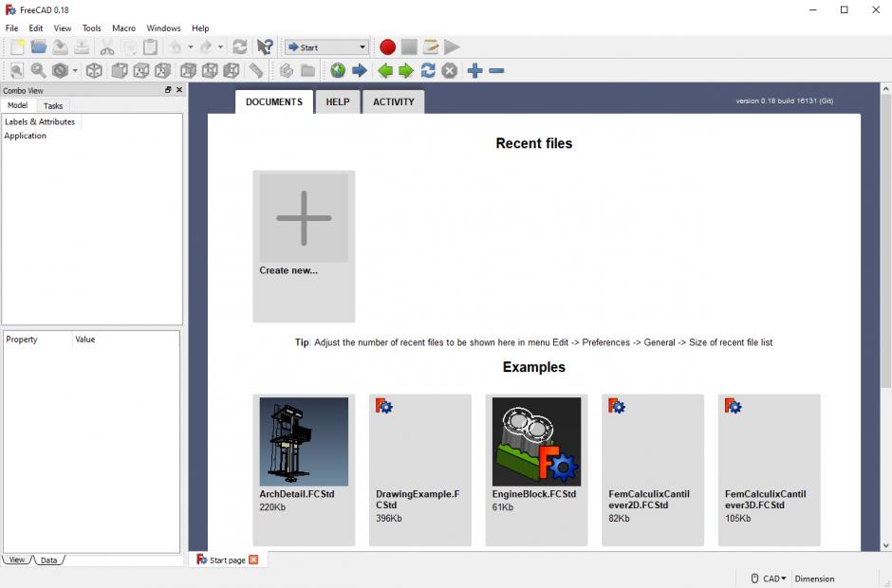Open the File menu

click(x=11, y=28)
